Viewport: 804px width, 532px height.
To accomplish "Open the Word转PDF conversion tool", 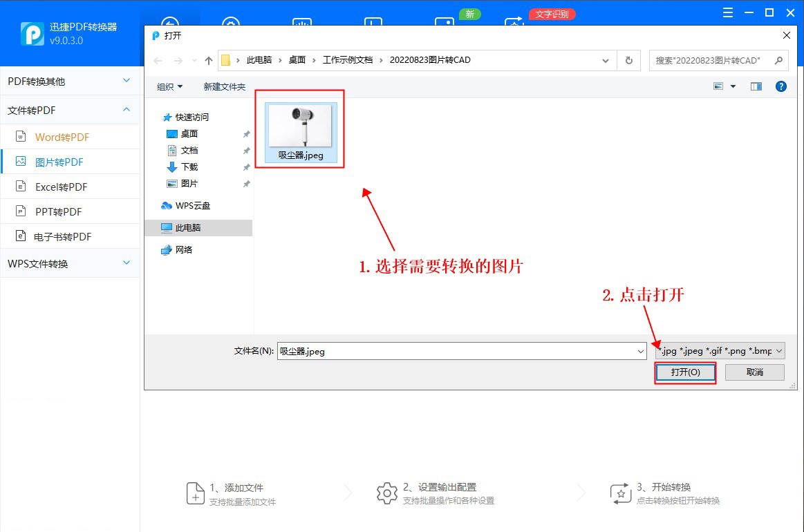I will [x=63, y=137].
